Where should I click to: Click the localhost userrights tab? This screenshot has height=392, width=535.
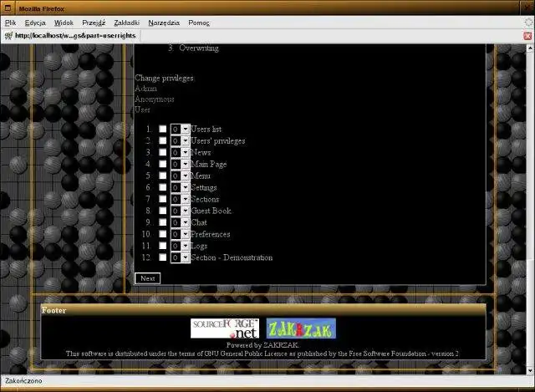pos(72,35)
